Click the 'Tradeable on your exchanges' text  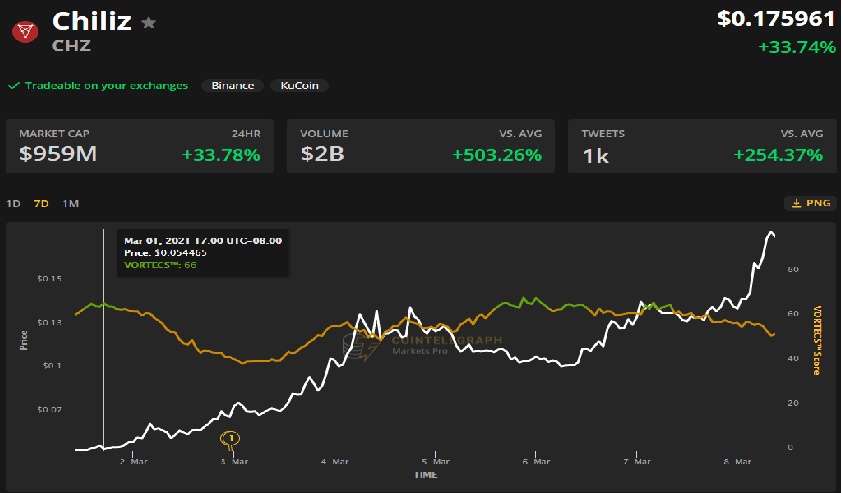tap(106, 85)
